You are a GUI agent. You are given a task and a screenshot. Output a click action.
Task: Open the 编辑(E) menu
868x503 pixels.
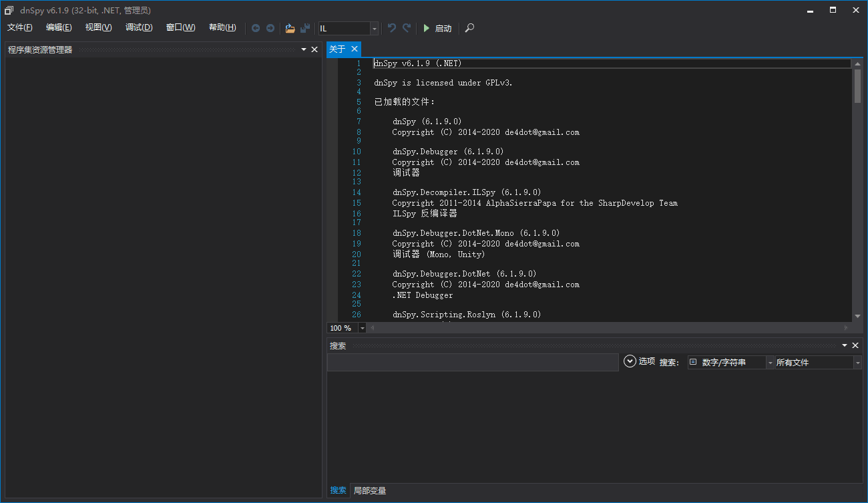point(59,27)
